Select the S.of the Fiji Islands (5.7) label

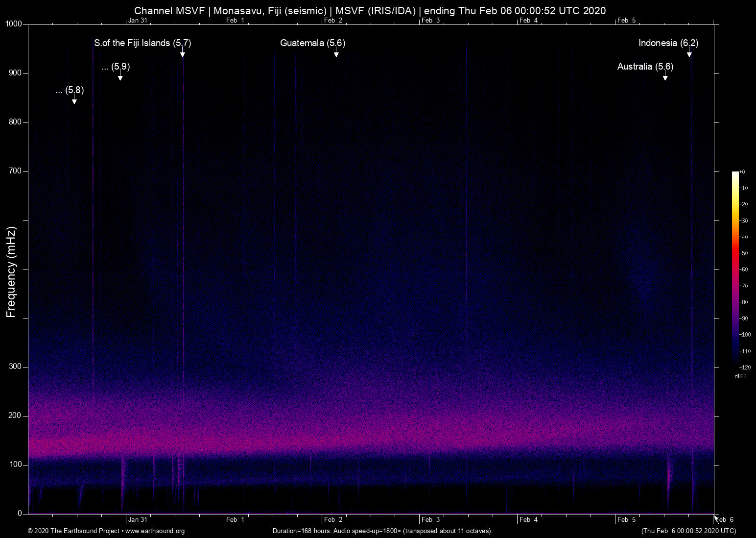[142, 43]
